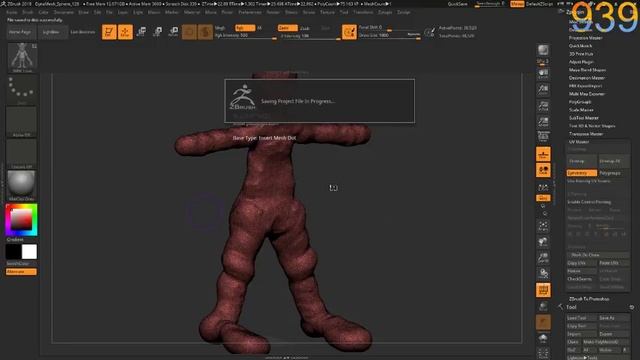The width and height of the screenshot is (640, 360).
Task: Collapse the Tool palette header
Action: tap(571, 307)
